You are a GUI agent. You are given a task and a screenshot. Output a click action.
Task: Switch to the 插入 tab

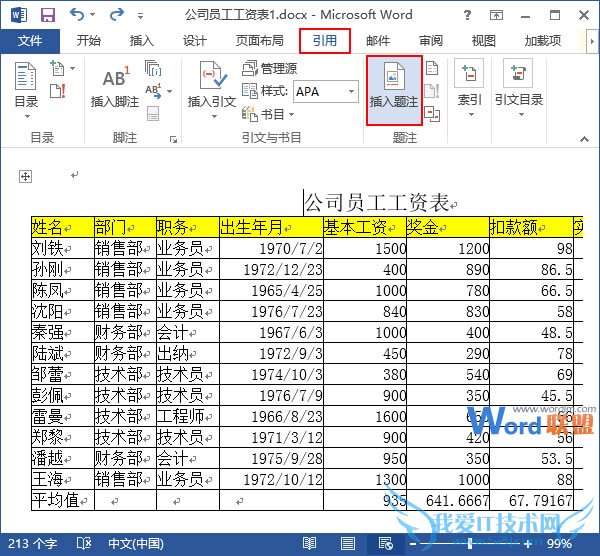(142, 41)
